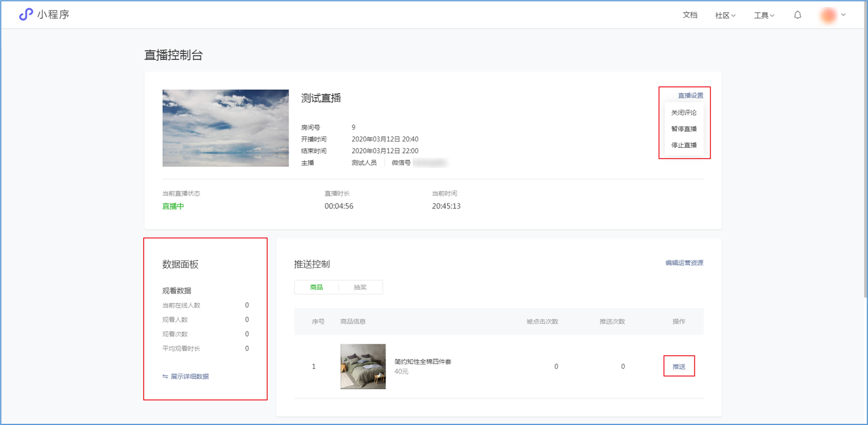Show detailed data via 展示详细数据 link
The image size is (868, 425).
(x=189, y=376)
